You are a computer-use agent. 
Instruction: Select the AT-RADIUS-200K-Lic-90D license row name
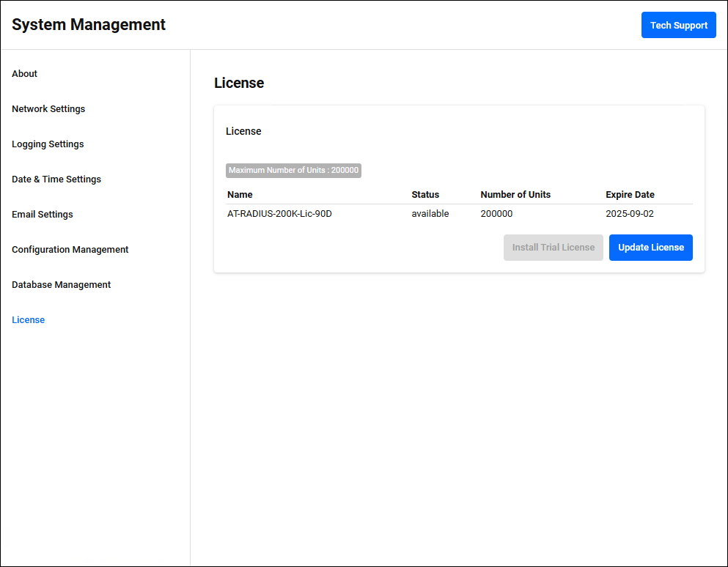279,214
